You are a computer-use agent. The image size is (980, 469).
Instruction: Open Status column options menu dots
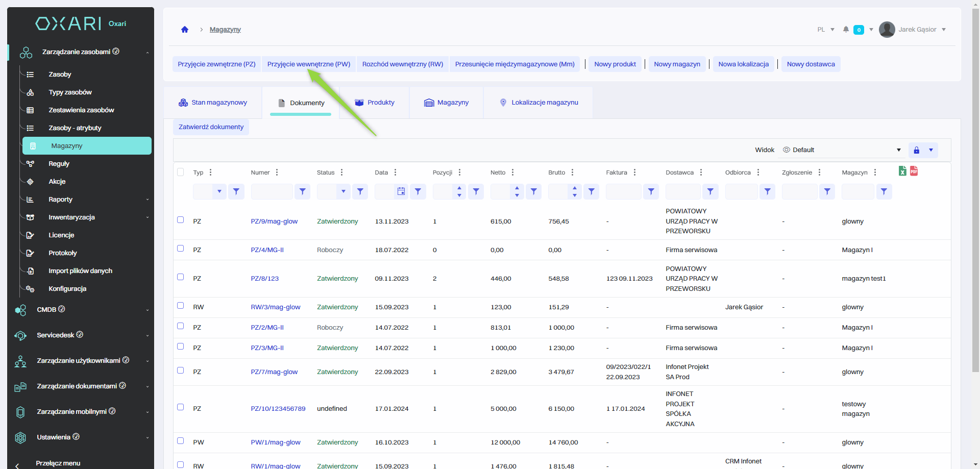[x=342, y=172]
